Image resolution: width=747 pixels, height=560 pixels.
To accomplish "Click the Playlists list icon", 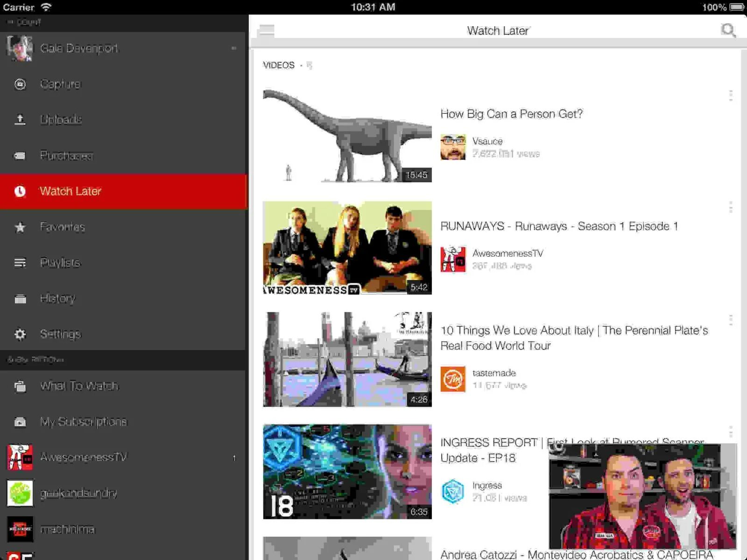I will [x=20, y=263].
